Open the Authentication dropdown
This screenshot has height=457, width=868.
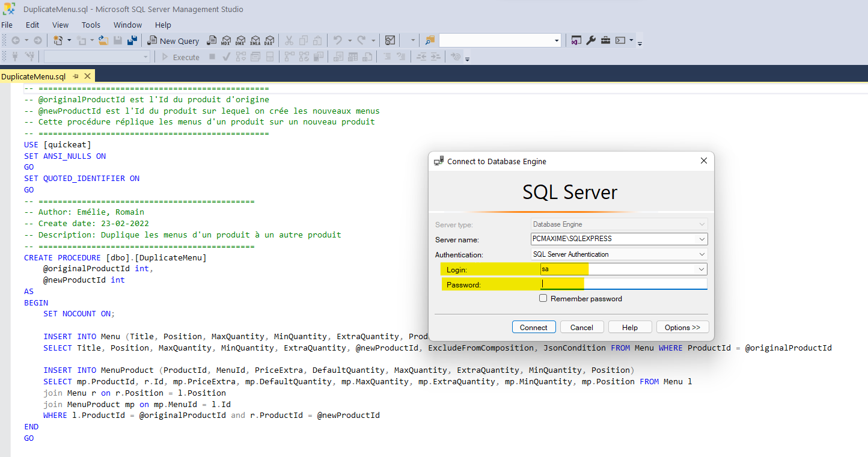(x=701, y=254)
